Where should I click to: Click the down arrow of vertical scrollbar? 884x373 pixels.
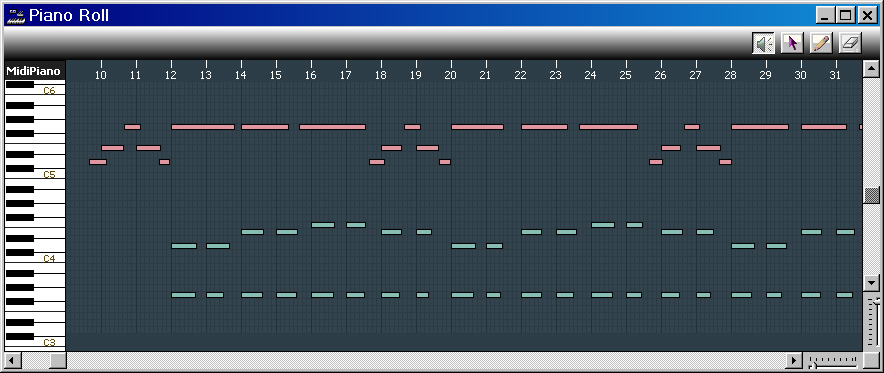click(x=872, y=282)
